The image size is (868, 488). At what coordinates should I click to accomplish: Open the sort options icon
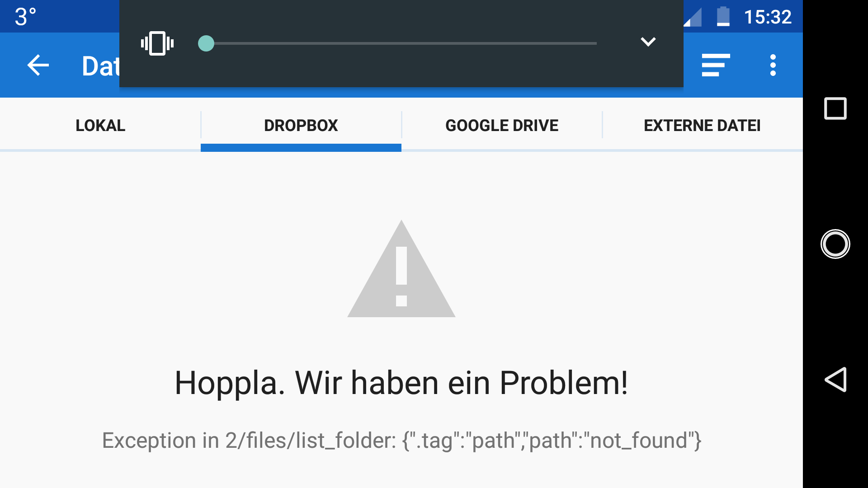pyautogui.click(x=716, y=65)
